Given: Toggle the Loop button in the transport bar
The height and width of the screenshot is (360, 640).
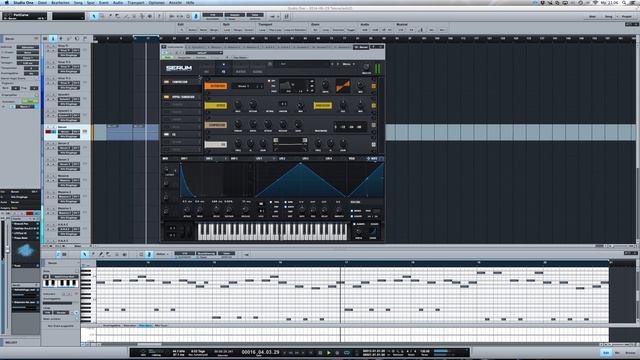Looking at the screenshot, I should coord(347,353).
